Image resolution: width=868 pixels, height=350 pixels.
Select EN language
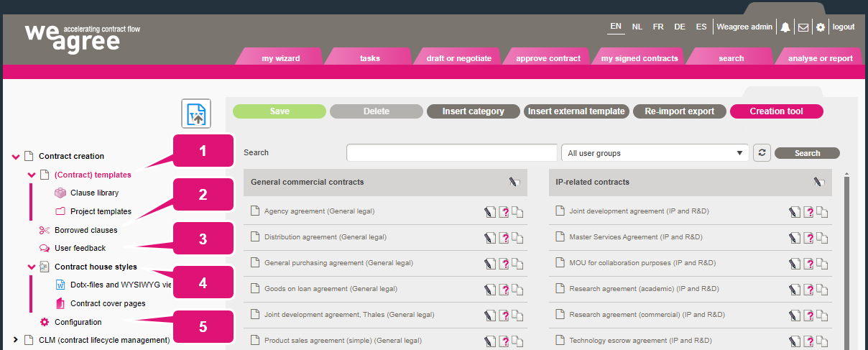pos(616,27)
